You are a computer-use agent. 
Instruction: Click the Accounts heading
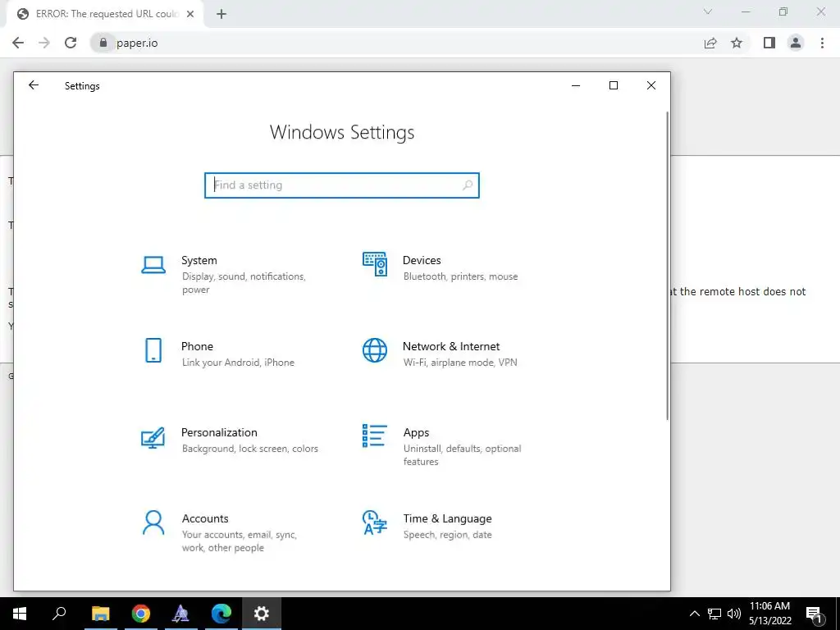[205, 518]
